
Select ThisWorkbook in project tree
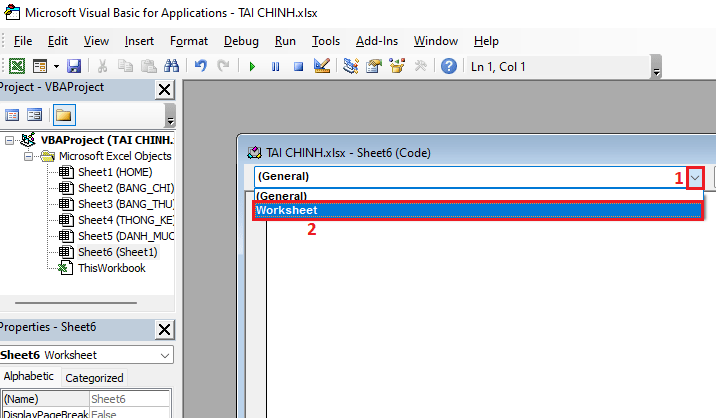[x=111, y=268]
